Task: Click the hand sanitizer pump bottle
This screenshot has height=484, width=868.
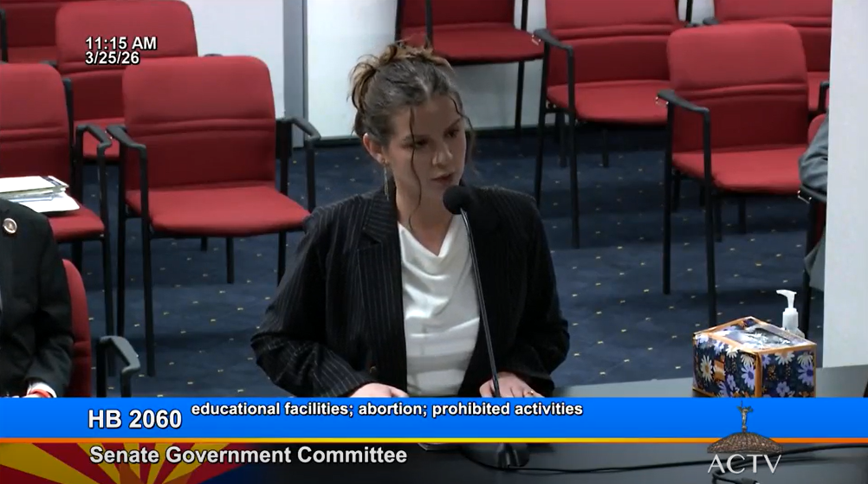Action: click(x=788, y=314)
